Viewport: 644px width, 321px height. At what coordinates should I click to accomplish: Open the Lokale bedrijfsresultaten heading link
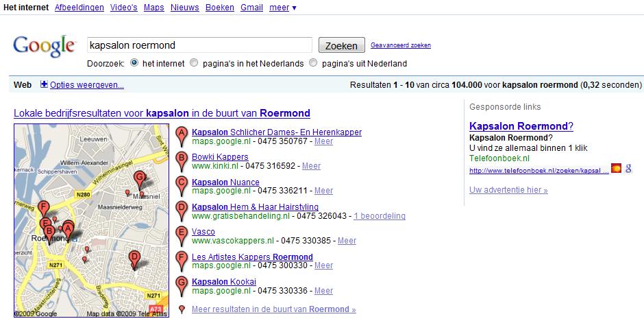[x=162, y=113]
